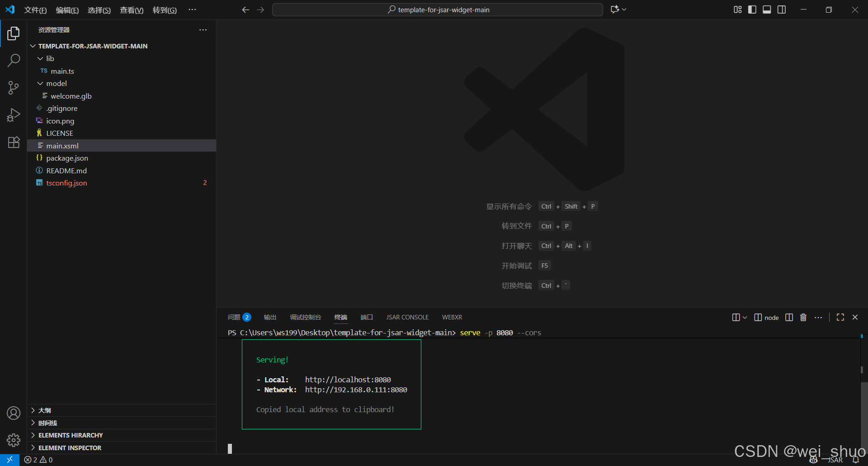Expand ELEMENT INSPECTOR section
The height and width of the screenshot is (466, 868).
pos(122,447)
